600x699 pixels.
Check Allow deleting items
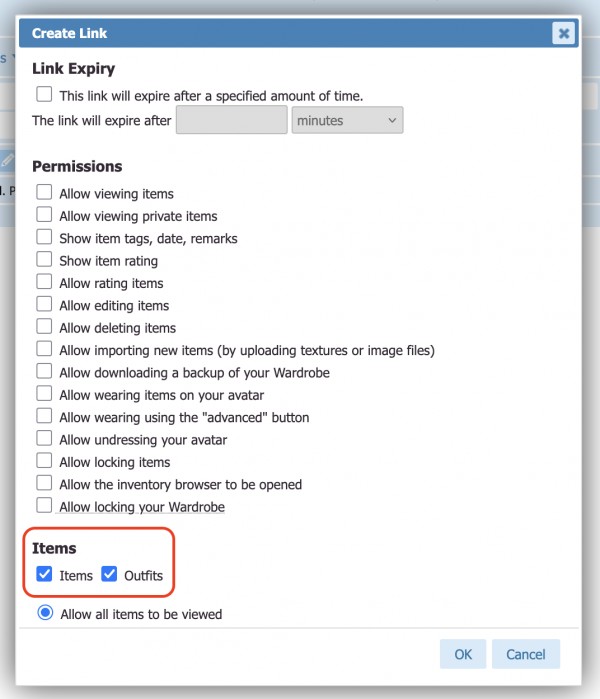(x=44, y=327)
